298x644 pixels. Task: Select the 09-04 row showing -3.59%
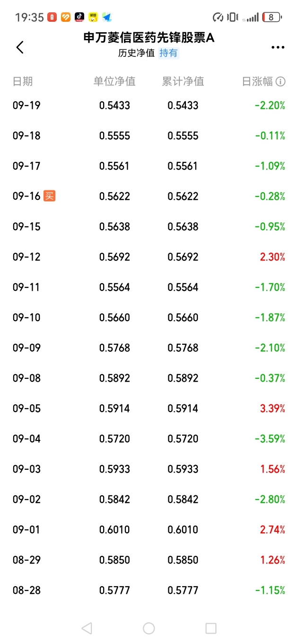click(x=149, y=438)
